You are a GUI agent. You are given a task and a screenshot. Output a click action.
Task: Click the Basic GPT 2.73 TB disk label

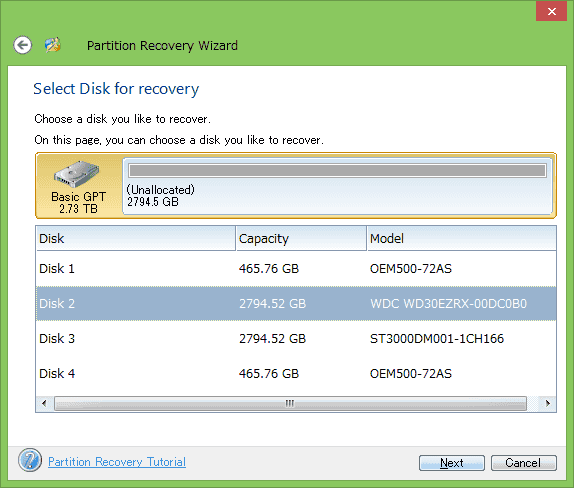[x=78, y=202]
